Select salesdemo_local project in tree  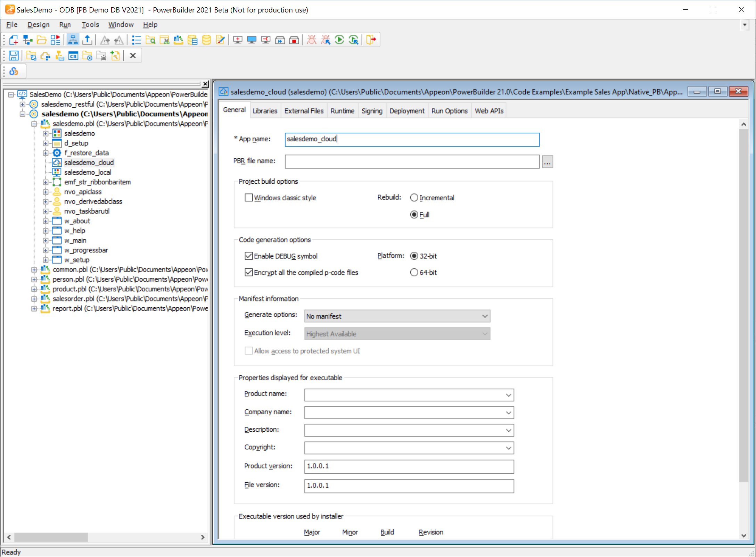click(88, 172)
